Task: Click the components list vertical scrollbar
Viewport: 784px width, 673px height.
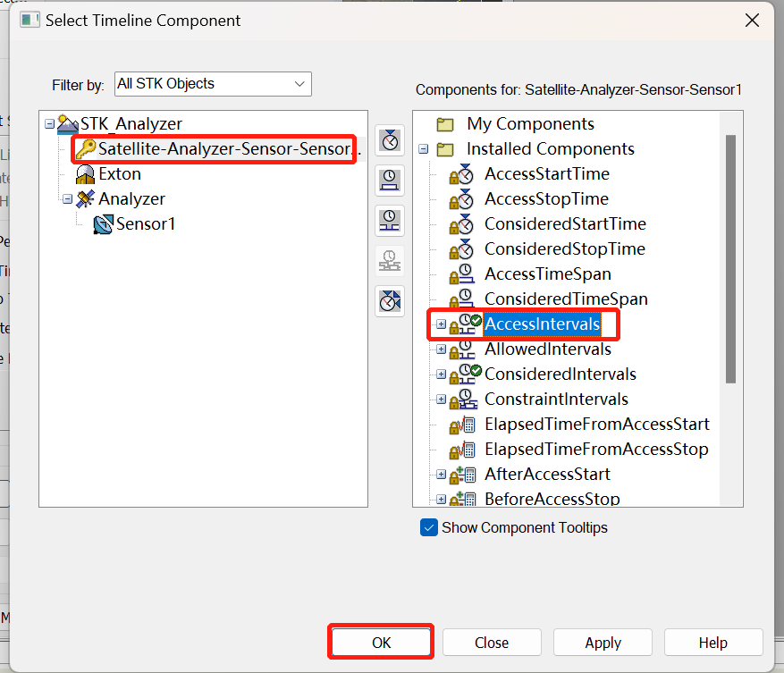Action: [x=730, y=259]
